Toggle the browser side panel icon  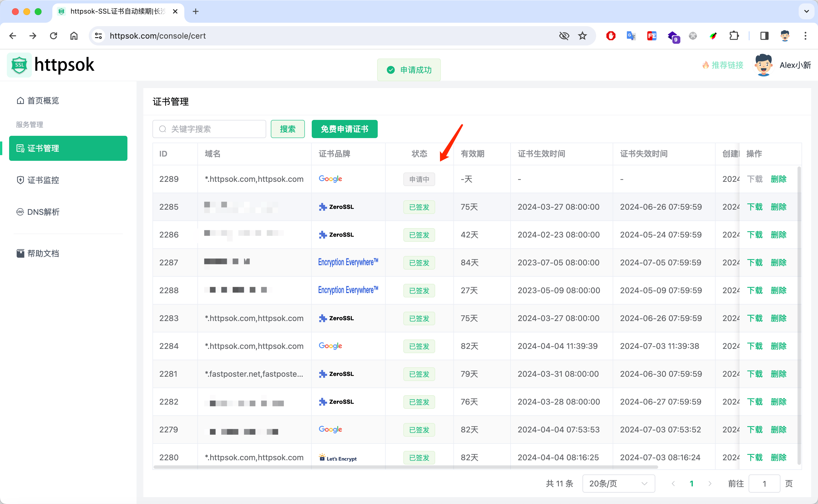764,36
